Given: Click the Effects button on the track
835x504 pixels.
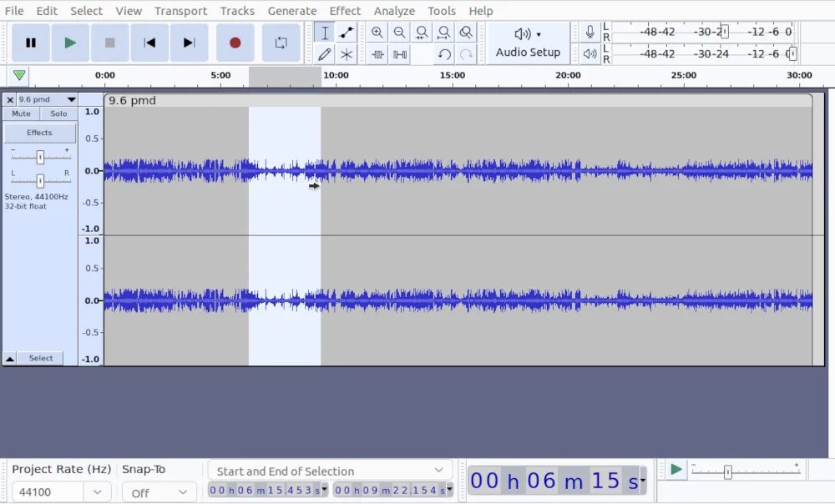Looking at the screenshot, I should pyautogui.click(x=39, y=132).
